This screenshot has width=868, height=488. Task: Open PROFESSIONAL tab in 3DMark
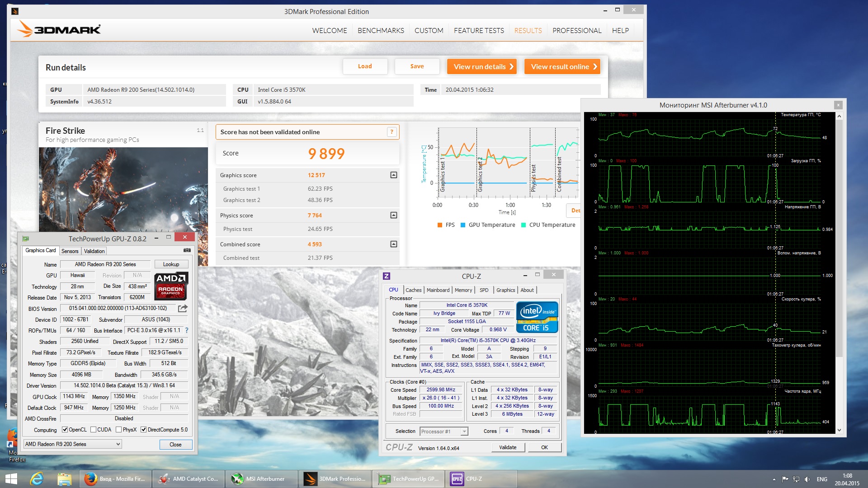tap(577, 30)
